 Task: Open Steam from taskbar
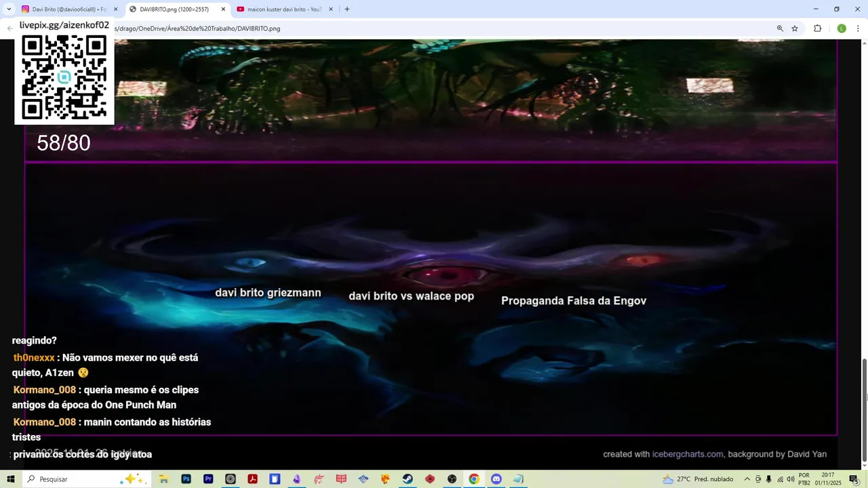pos(408,479)
